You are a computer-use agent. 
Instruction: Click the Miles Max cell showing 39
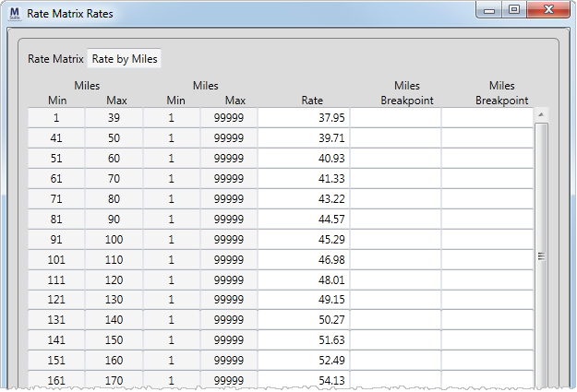pos(114,118)
